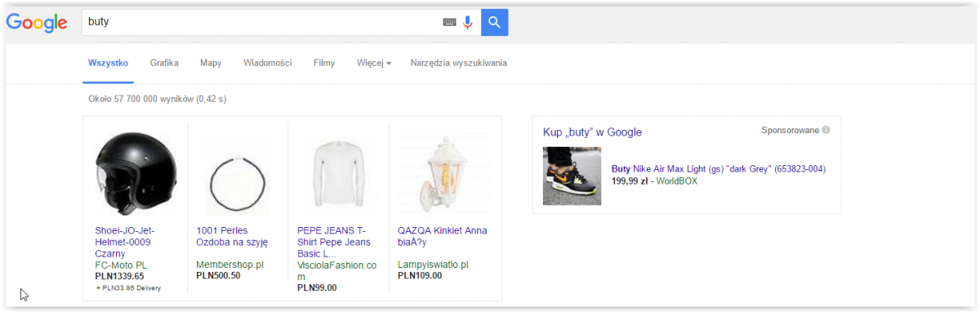Expand the Więcej dropdown menu
Image resolution: width=980 pixels, height=312 pixels.
point(374,63)
